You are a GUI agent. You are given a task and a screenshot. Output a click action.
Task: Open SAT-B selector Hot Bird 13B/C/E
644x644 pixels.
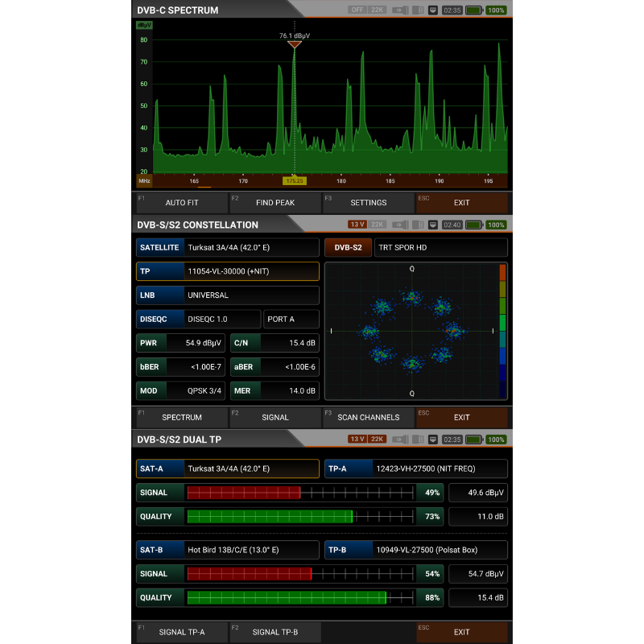[x=228, y=550]
